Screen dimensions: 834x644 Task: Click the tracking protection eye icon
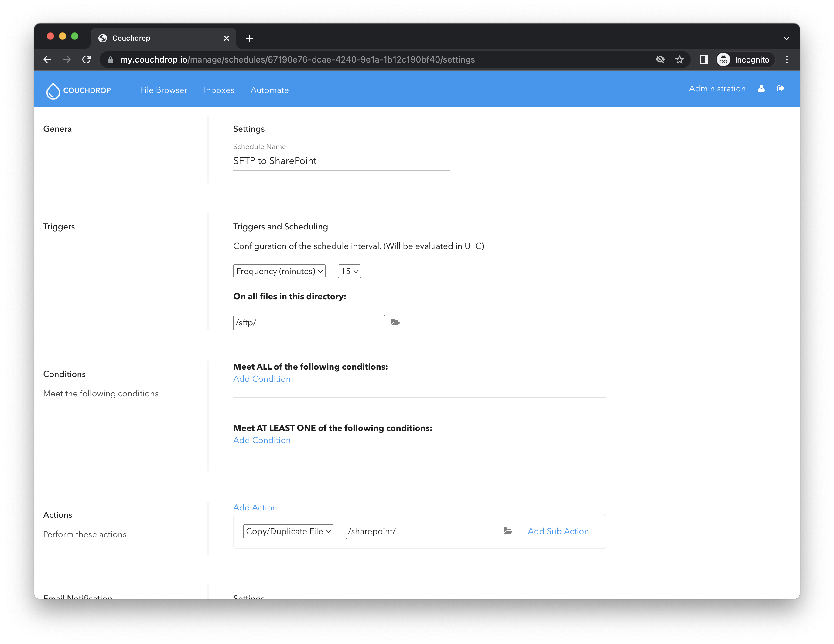[x=660, y=59]
